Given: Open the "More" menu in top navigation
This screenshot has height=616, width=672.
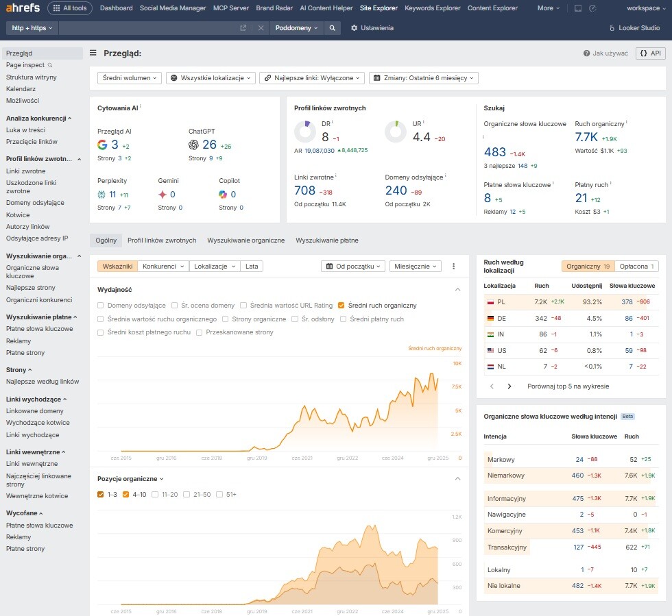Looking at the screenshot, I should pos(547,8).
